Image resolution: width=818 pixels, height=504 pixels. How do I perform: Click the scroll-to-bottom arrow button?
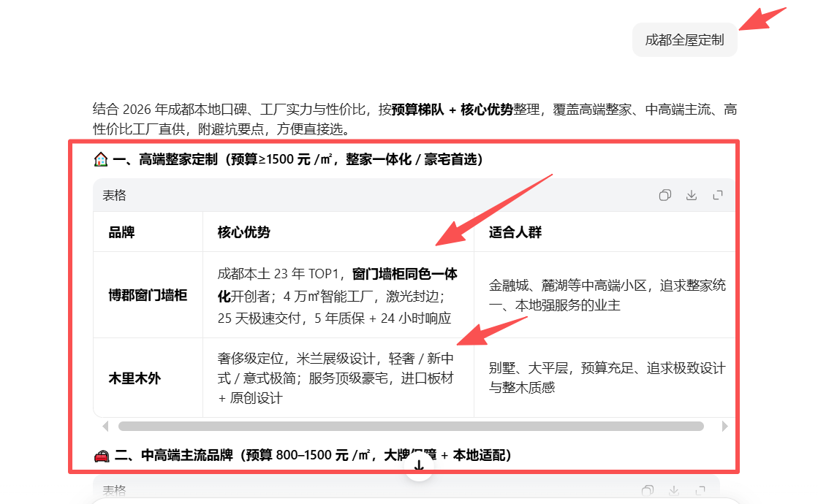419,465
